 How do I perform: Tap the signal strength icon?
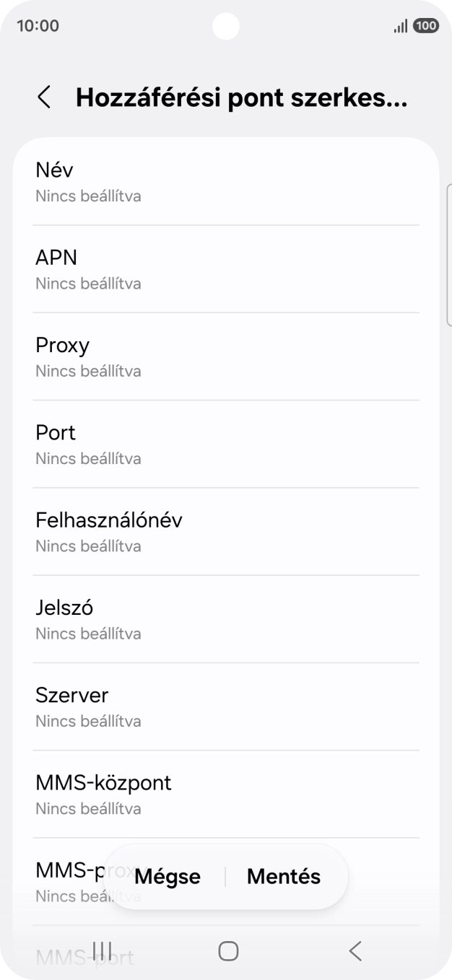[400, 25]
